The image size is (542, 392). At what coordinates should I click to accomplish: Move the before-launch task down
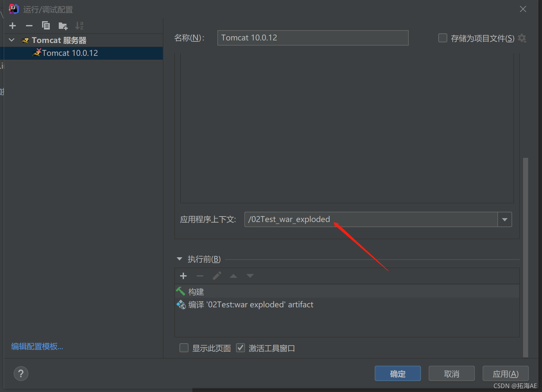tap(250, 276)
